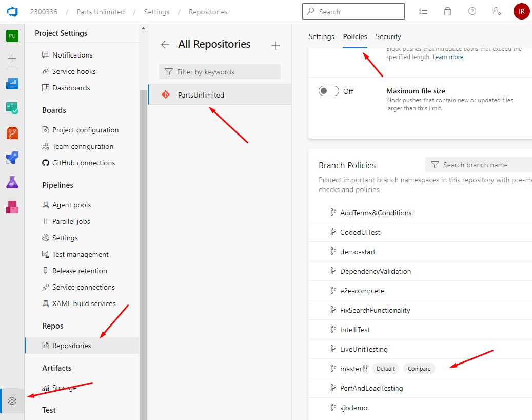Select the PartsUnlimited repository
The height and width of the screenshot is (420, 532).
tap(220, 94)
